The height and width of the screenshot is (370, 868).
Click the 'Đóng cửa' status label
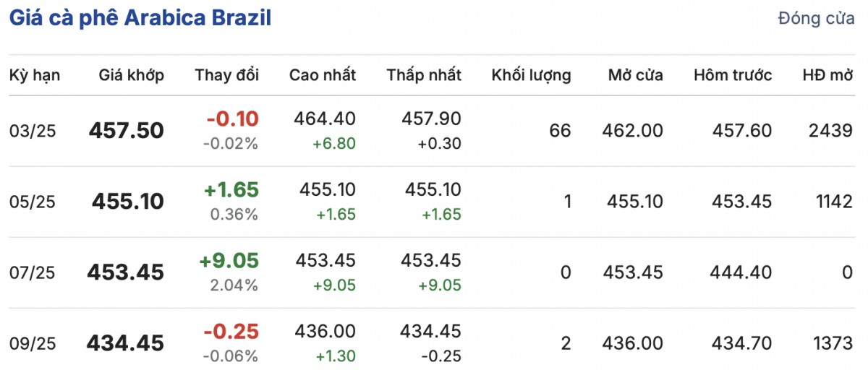(x=816, y=19)
